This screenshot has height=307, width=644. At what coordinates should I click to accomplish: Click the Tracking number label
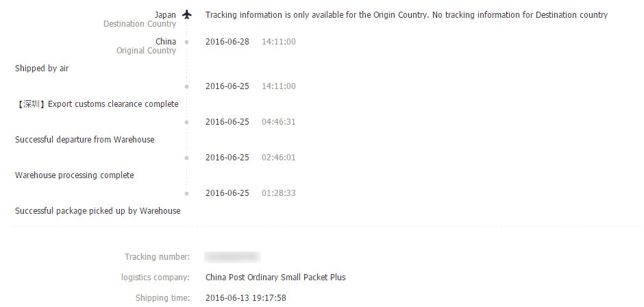tap(157, 257)
